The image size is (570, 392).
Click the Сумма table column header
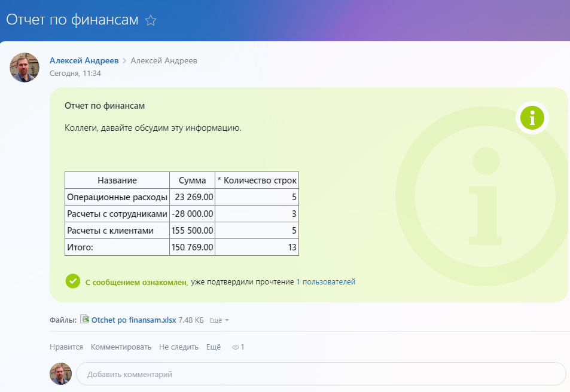(192, 180)
